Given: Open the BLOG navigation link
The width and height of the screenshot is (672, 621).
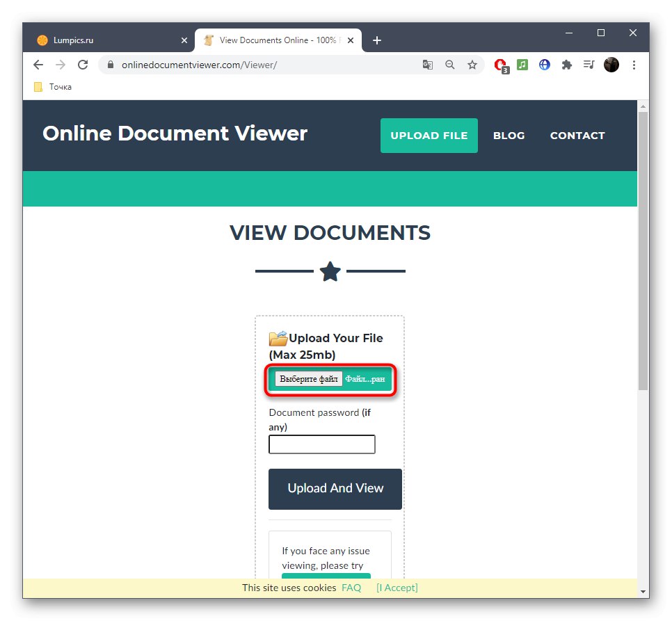Looking at the screenshot, I should (509, 136).
